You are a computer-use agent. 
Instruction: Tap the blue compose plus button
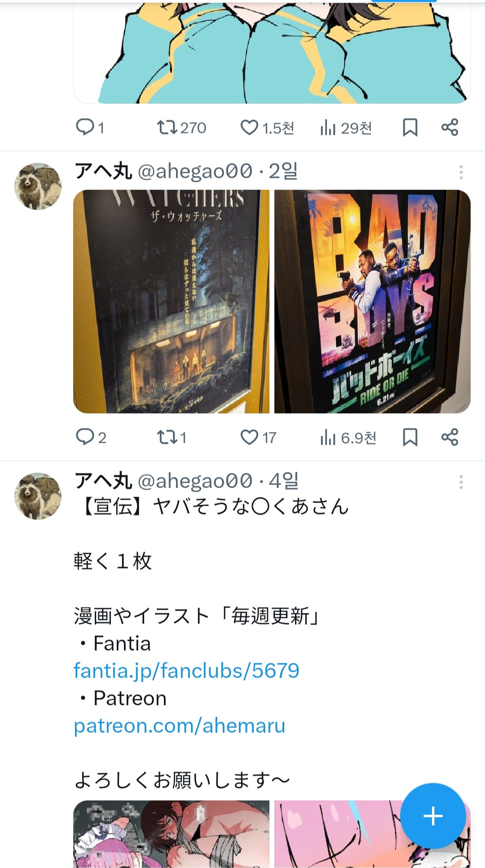click(x=433, y=816)
